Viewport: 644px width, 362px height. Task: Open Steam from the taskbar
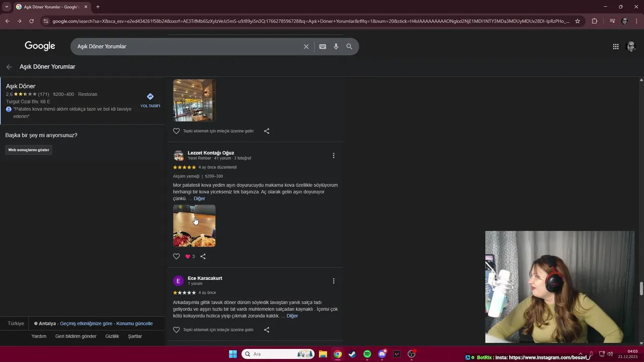coord(352,354)
